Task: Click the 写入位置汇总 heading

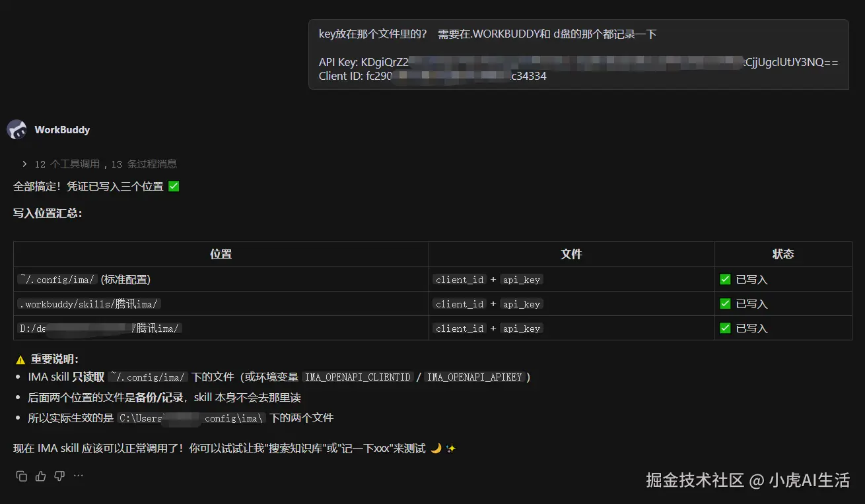Action: tap(48, 213)
